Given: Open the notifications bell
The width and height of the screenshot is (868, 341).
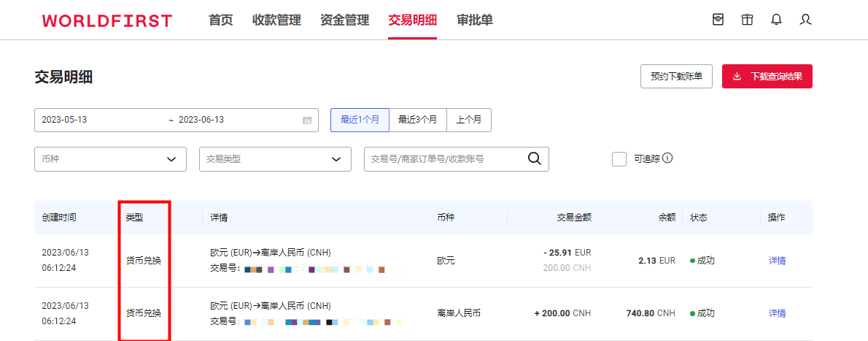Looking at the screenshot, I should pyautogui.click(x=776, y=20).
